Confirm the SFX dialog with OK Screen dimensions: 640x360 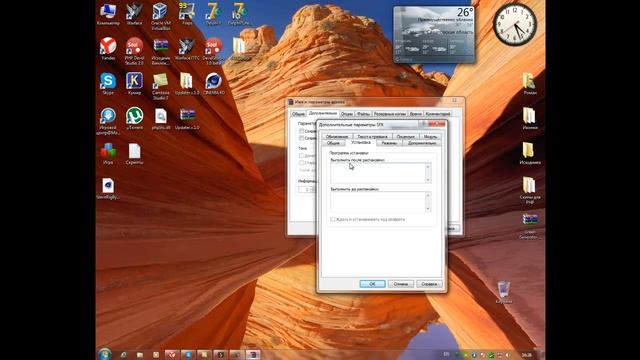(x=372, y=284)
